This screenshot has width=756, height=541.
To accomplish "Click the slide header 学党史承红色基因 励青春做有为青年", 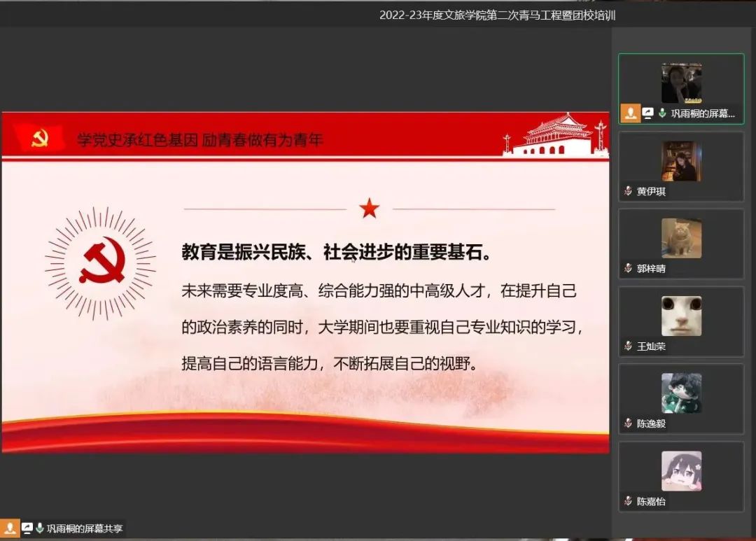I will click(x=200, y=140).
